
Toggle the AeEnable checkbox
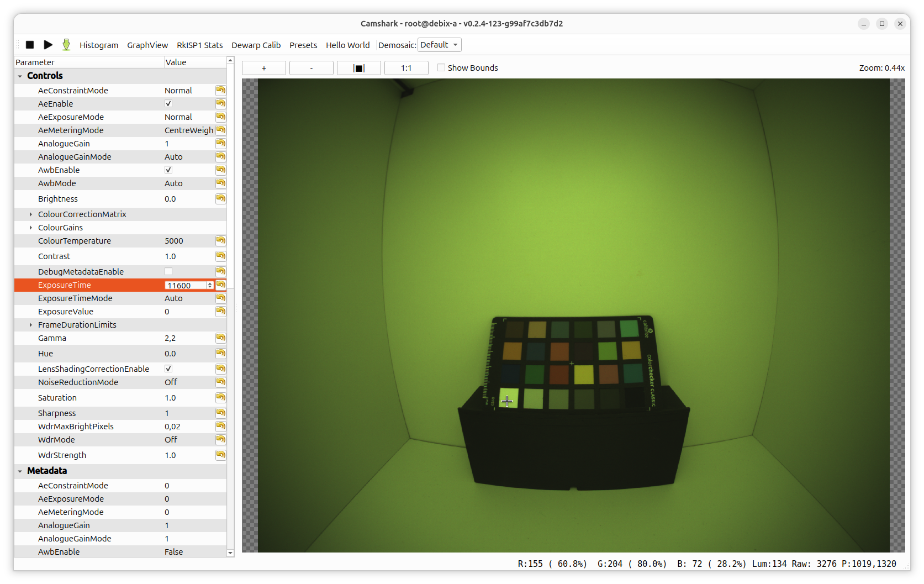click(x=168, y=103)
